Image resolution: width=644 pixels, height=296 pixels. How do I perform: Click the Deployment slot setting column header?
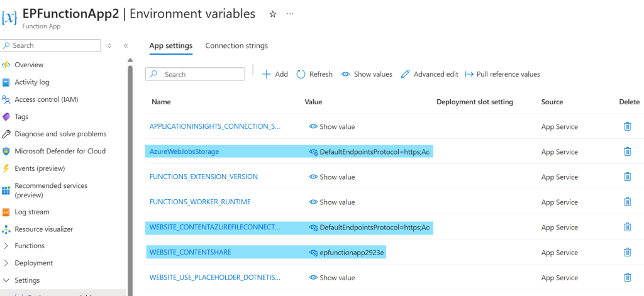pyautogui.click(x=475, y=102)
